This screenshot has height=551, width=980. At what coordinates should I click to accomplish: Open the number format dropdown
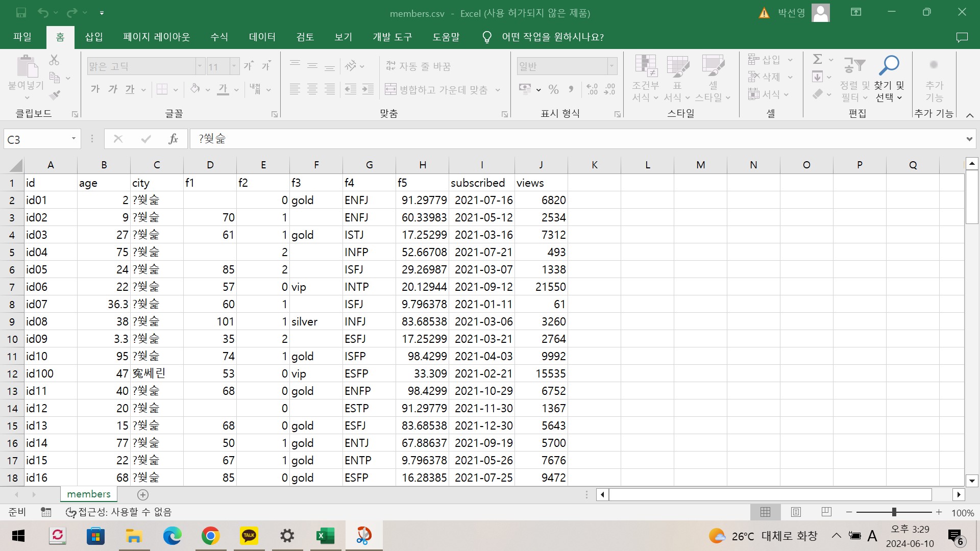611,66
